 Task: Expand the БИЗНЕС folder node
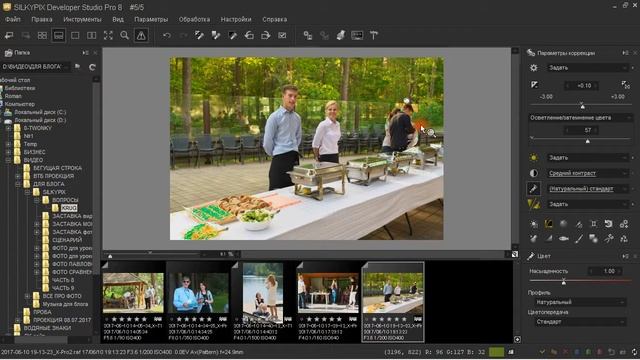pyautogui.click(x=8, y=152)
